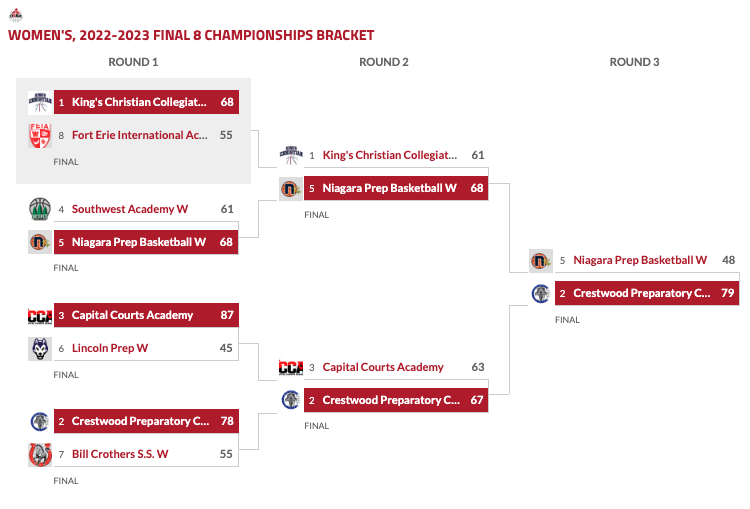This screenshot has height=509, width=750.
Task: Click Bill Crothers S.S. W logo
Action: point(39,454)
